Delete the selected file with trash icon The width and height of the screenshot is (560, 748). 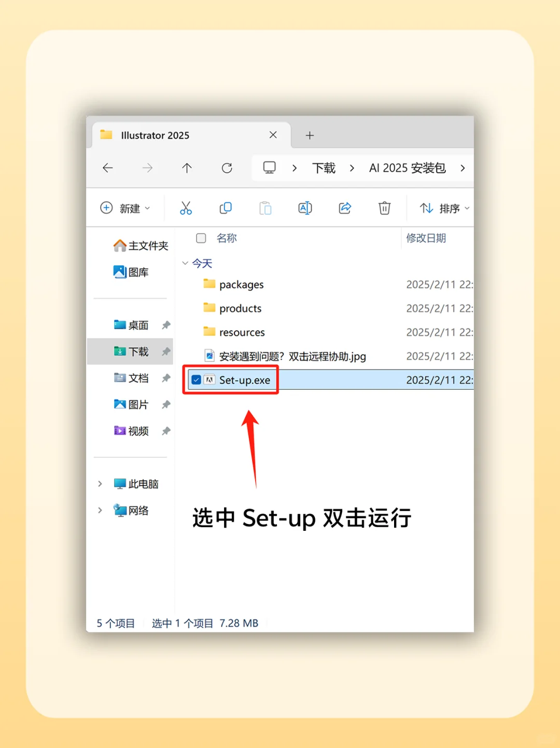[x=384, y=208]
